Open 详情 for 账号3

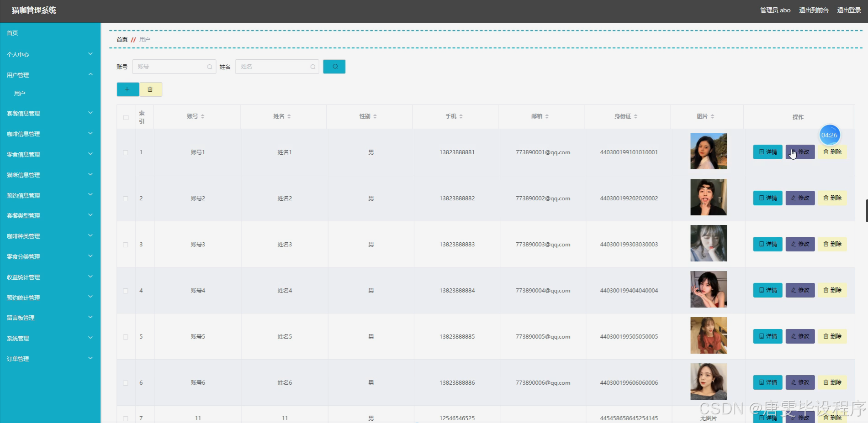tap(767, 244)
